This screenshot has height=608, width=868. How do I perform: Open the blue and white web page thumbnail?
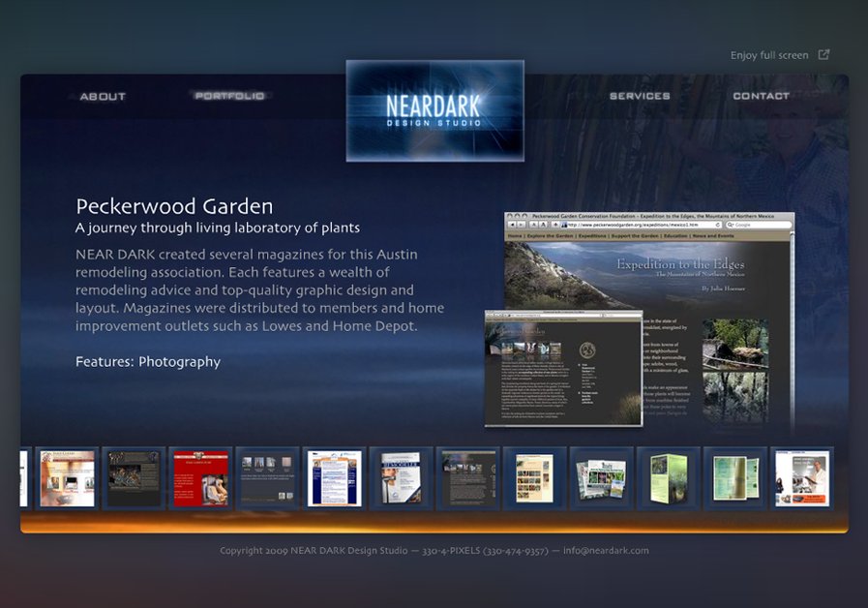coord(335,478)
